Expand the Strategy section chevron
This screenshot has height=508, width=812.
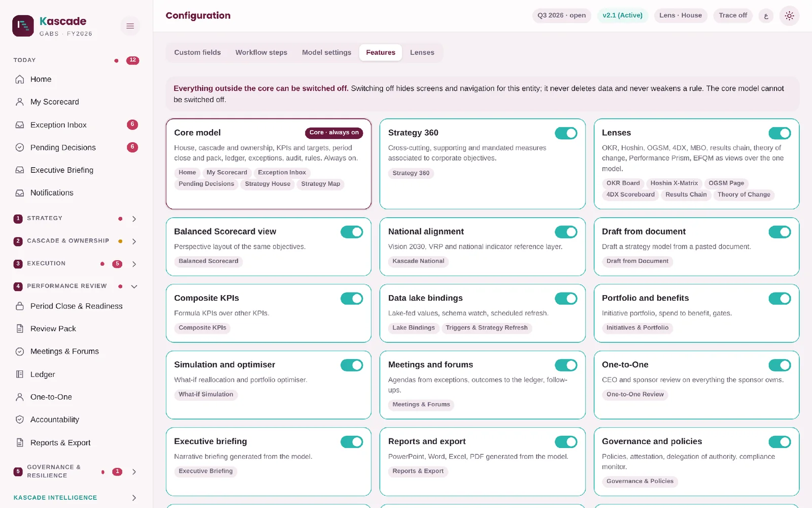pyautogui.click(x=134, y=219)
